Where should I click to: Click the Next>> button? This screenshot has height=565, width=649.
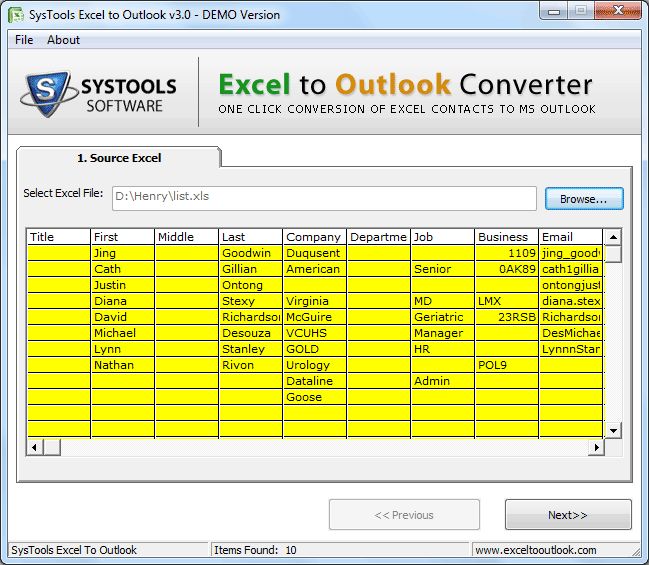click(568, 515)
